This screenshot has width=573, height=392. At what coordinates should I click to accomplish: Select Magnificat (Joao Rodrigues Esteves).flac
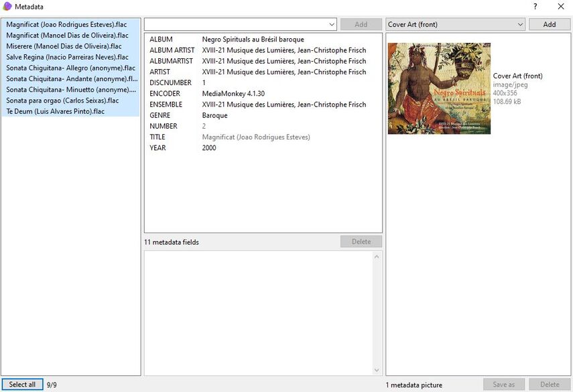click(x=70, y=25)
